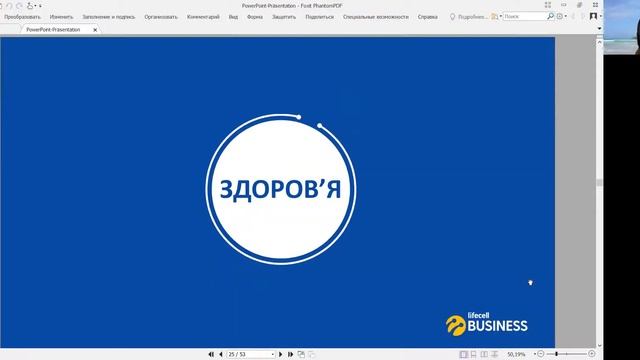Go to the previous page

[x=221, y=354]
